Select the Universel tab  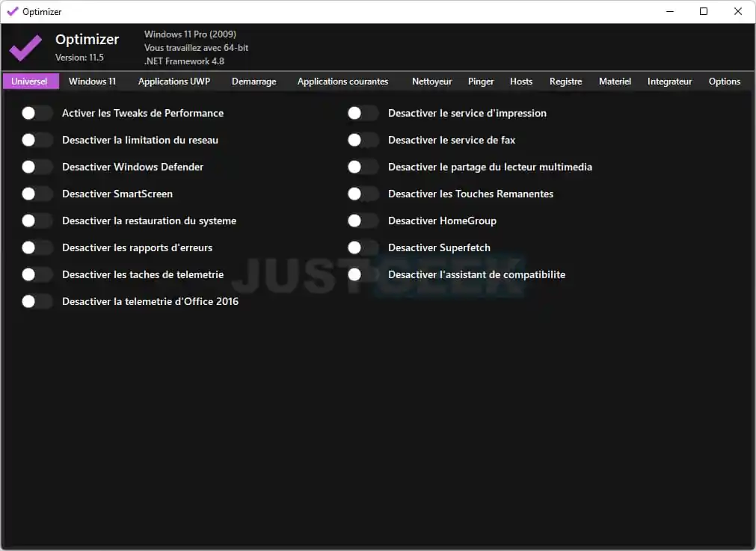pyautogui.click(x=31, y=81)
